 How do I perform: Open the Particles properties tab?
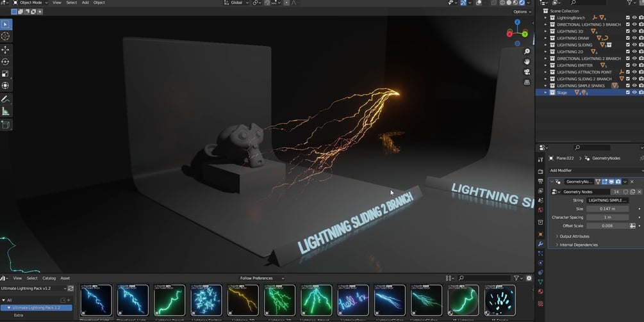coord(540,254)
